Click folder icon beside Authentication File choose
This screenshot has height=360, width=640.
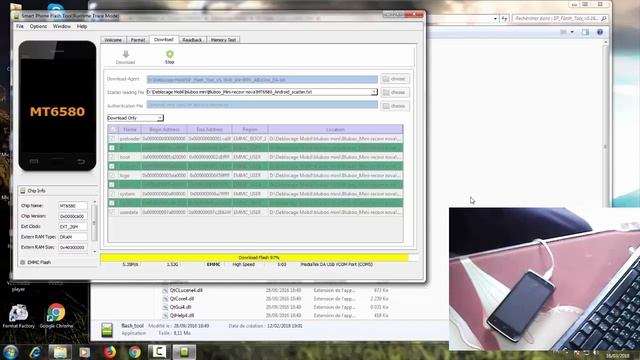pos(386,106)
